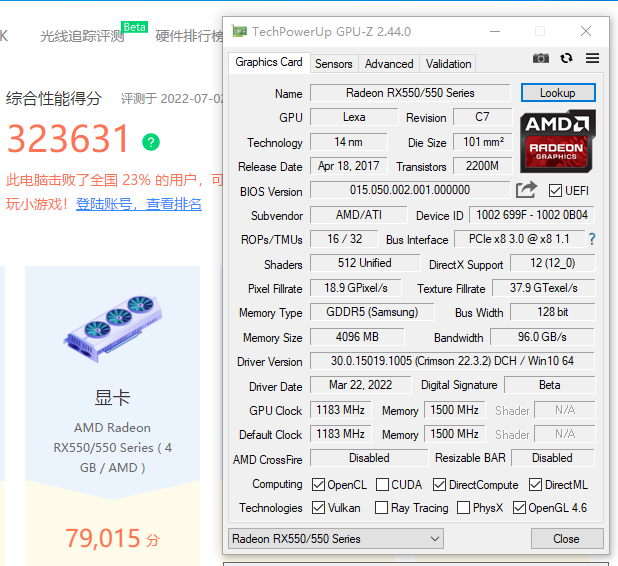Click the ROPs/TMUs value 16 / 32
The height and width of the screenshot is (566, 618).
click(344, 239)
